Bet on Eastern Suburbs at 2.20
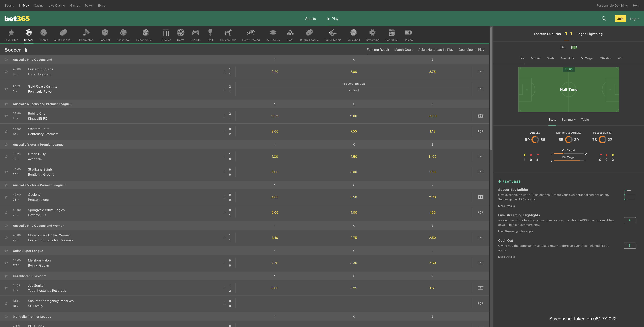 [x=275, y=72]
